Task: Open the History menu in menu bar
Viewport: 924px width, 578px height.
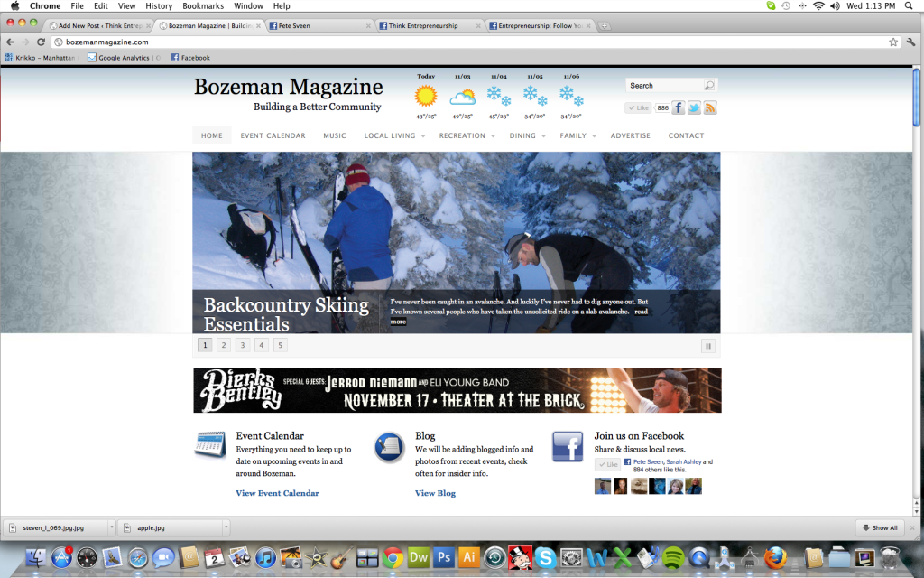Action: tap(159, 6)
